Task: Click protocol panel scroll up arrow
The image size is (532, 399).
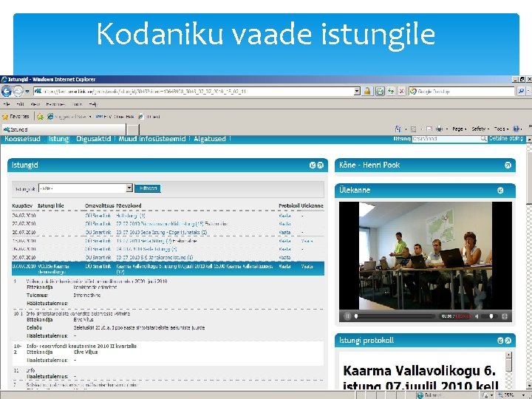Action: click(x=508, y=355)
